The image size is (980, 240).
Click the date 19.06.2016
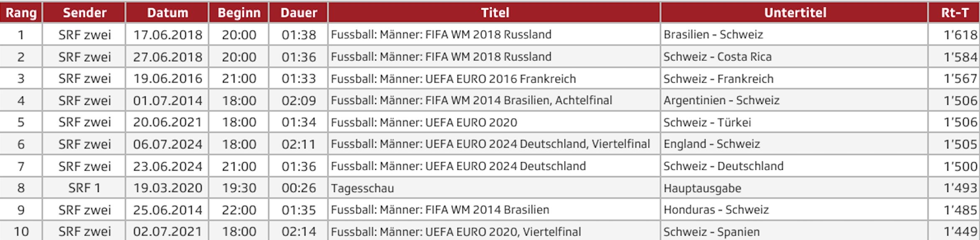coord(167,79)
